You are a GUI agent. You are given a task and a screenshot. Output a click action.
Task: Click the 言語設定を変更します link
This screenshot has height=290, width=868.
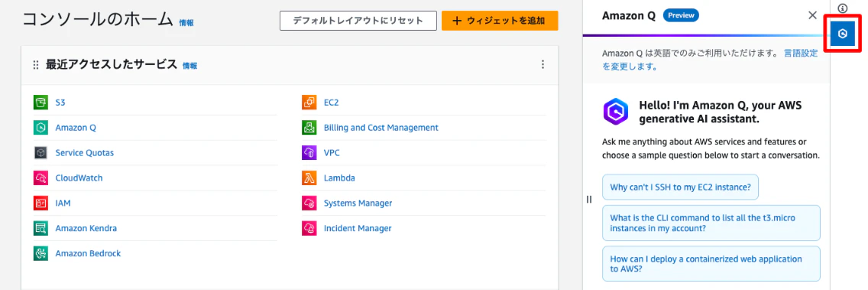(711, 60)
